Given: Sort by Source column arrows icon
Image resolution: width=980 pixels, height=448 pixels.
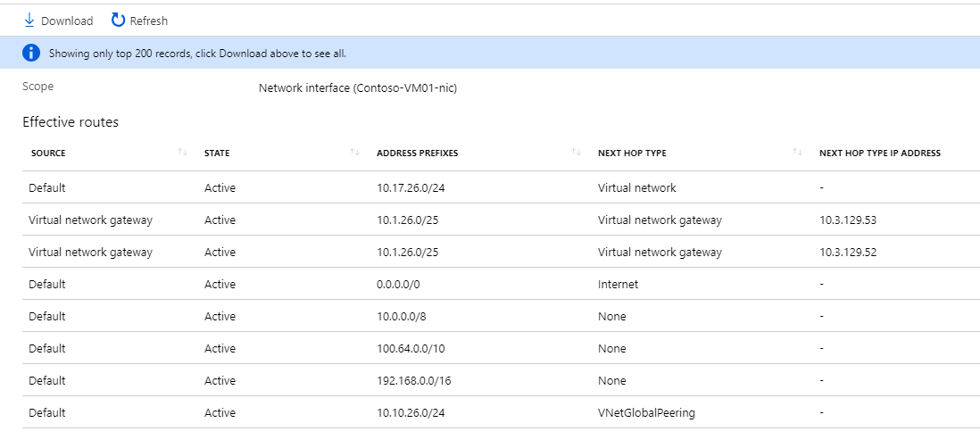Looking at the screenshot, I should (x=182, y=153).
